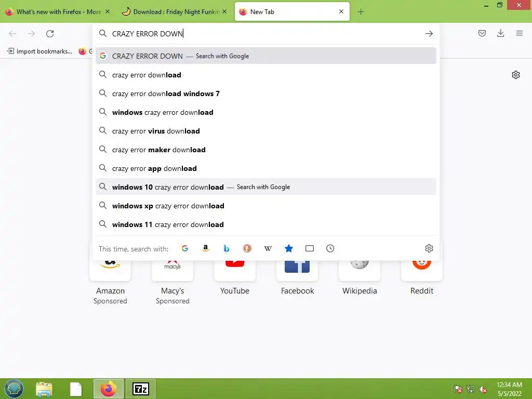Screen dimensions: 532x399
Task: Click the Action Center flag tray icon
Action: point(458,389)
